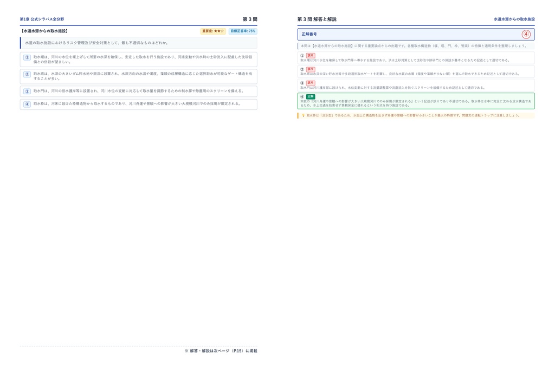This screenshot has width=555, height=392.
Task: Click the intro sentence starting 本問は
Action: [x=414, y=46]
